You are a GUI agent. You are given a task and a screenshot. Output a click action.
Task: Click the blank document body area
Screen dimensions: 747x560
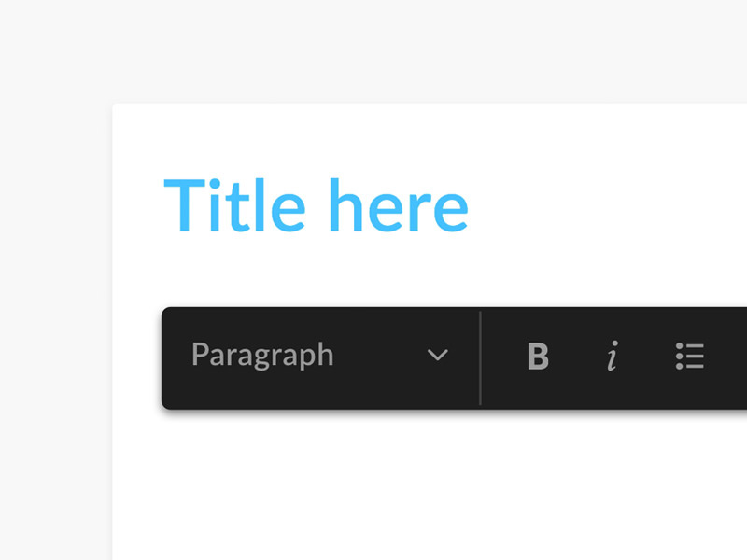(420, 485)
